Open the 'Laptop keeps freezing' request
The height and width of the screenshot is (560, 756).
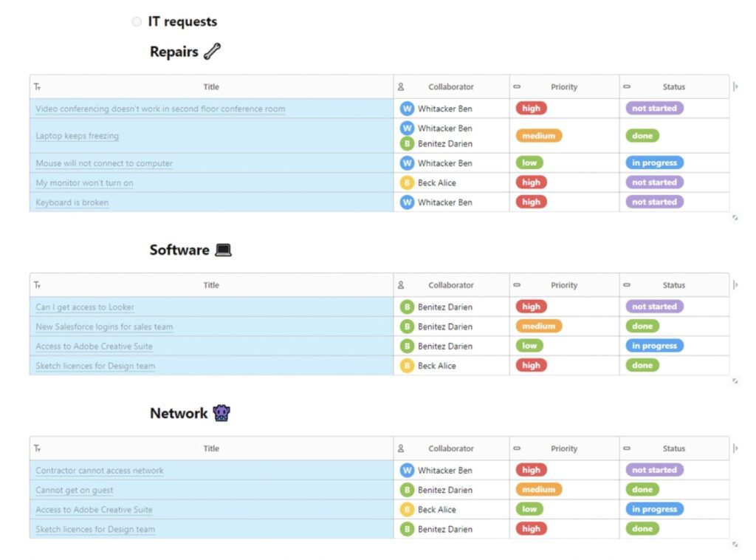tap(77, 136)
